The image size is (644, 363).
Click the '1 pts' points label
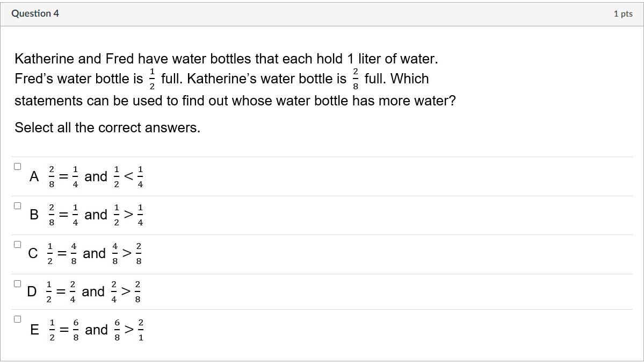pos(623,14)
